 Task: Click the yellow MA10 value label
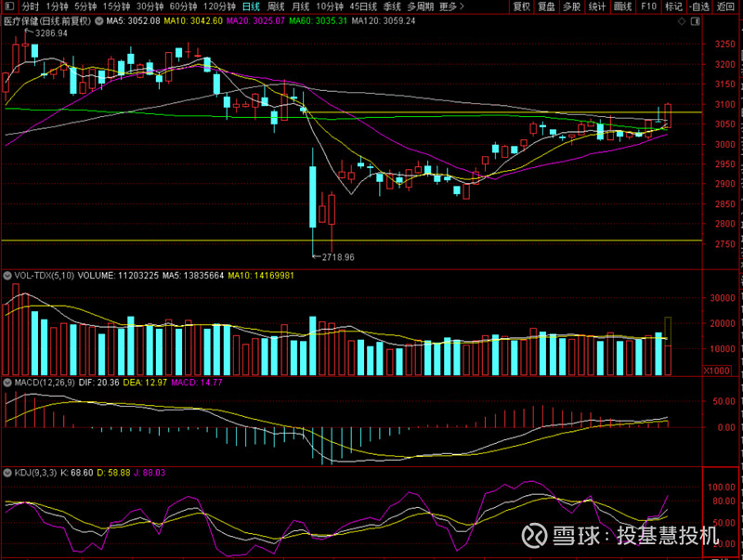point(193,20)
